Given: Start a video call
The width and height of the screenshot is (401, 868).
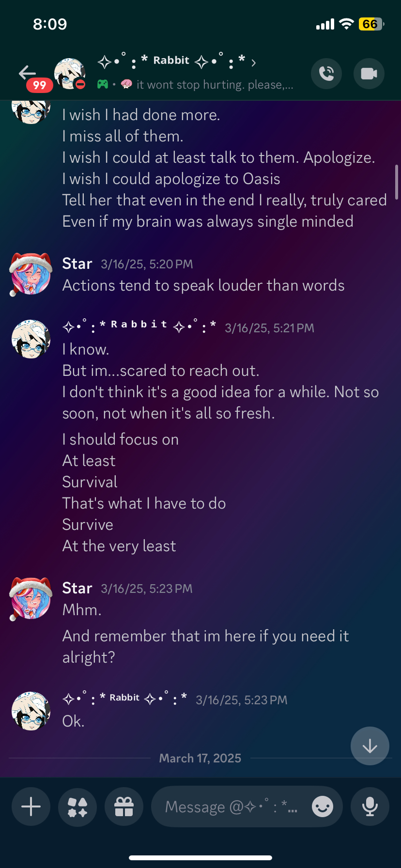Looking at the screenshot, I should (369, 74).
